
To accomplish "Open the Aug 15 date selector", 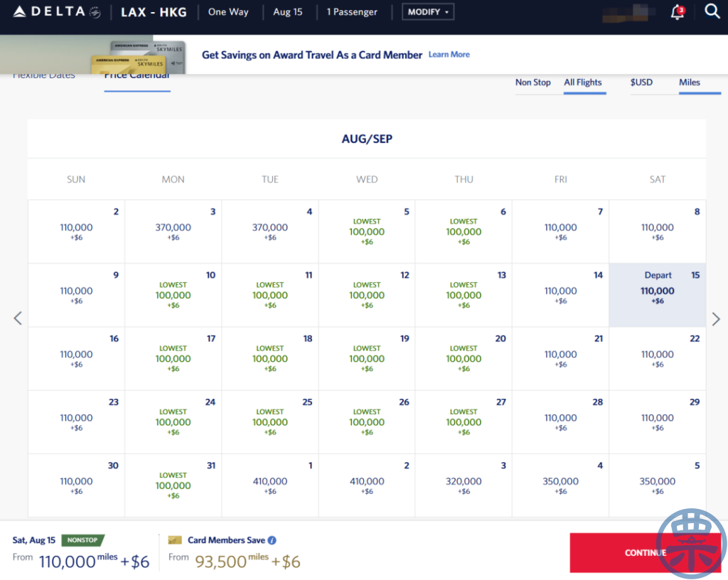I will click(287, 12).
